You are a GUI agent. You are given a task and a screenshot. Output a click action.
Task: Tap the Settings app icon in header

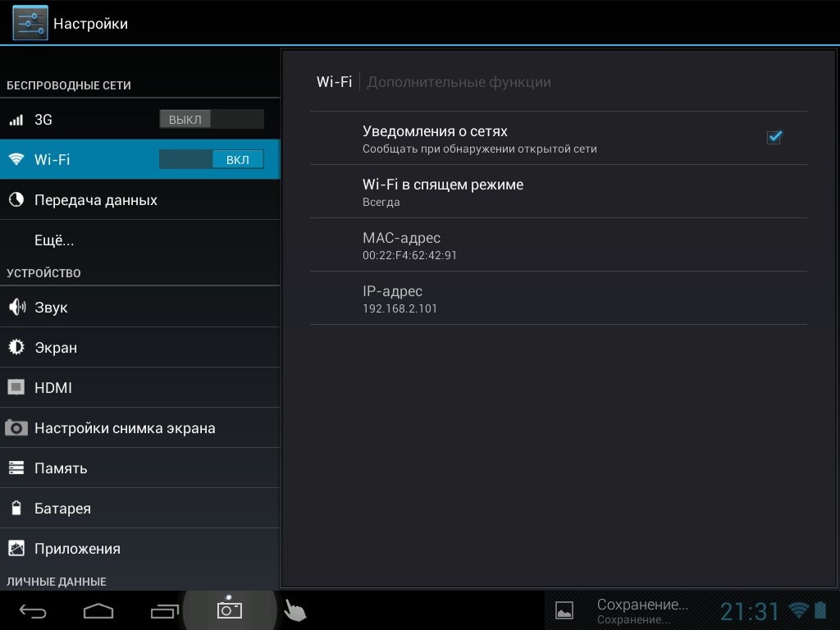[x=30, y=23]
